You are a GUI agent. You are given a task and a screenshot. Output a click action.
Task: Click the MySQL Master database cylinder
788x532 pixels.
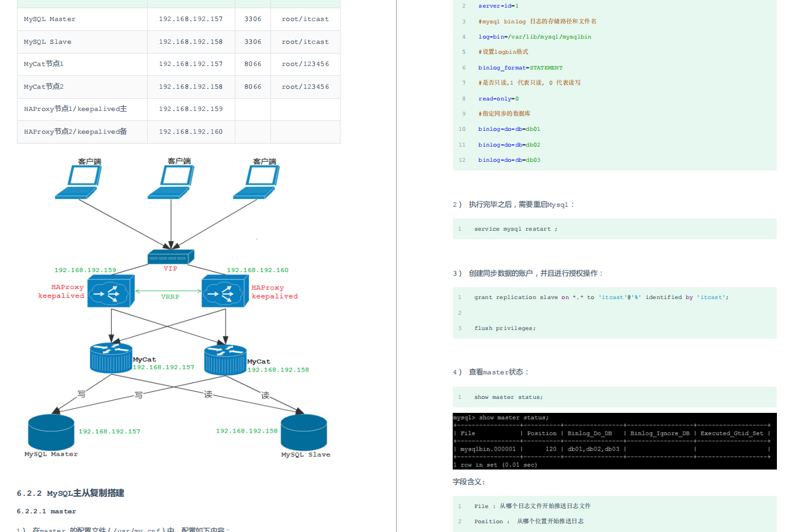tap(51, 432)
